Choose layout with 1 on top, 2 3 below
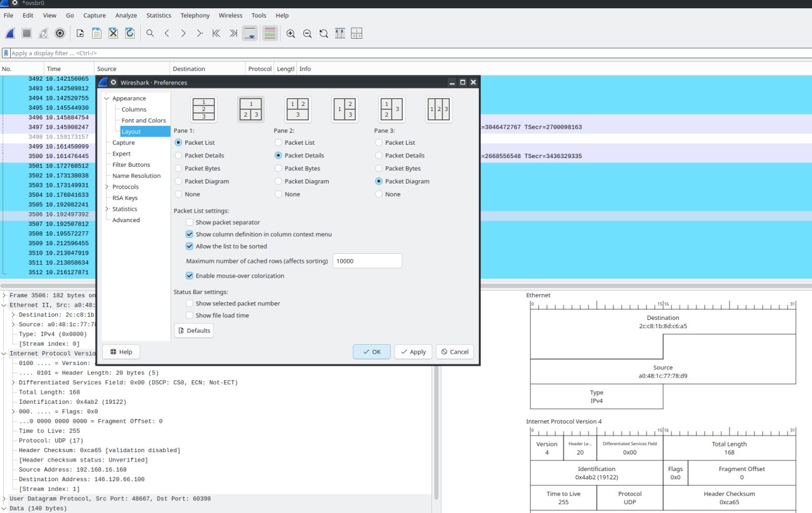Viewport: 812px width, 513px height. coord(251,109)
